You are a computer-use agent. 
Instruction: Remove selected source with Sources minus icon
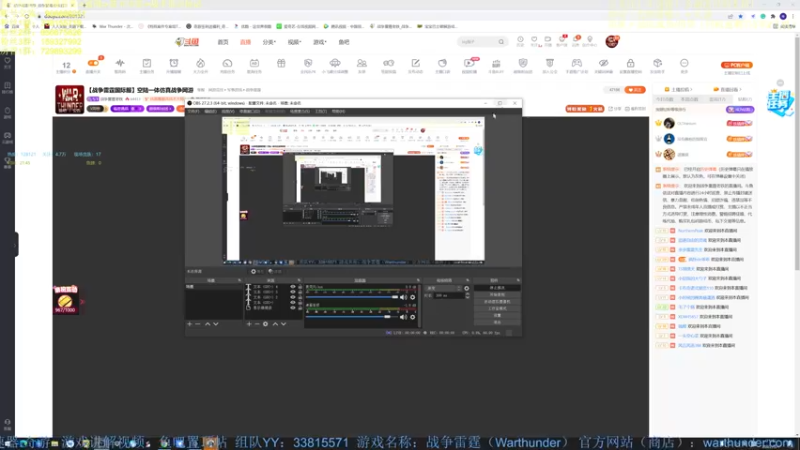coord(257,324)
